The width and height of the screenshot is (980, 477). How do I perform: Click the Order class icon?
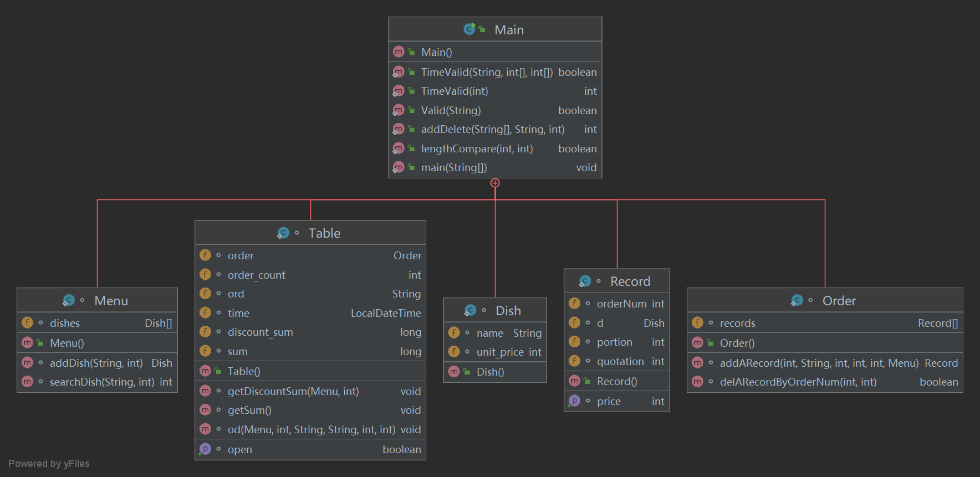[x=797, y=301]
